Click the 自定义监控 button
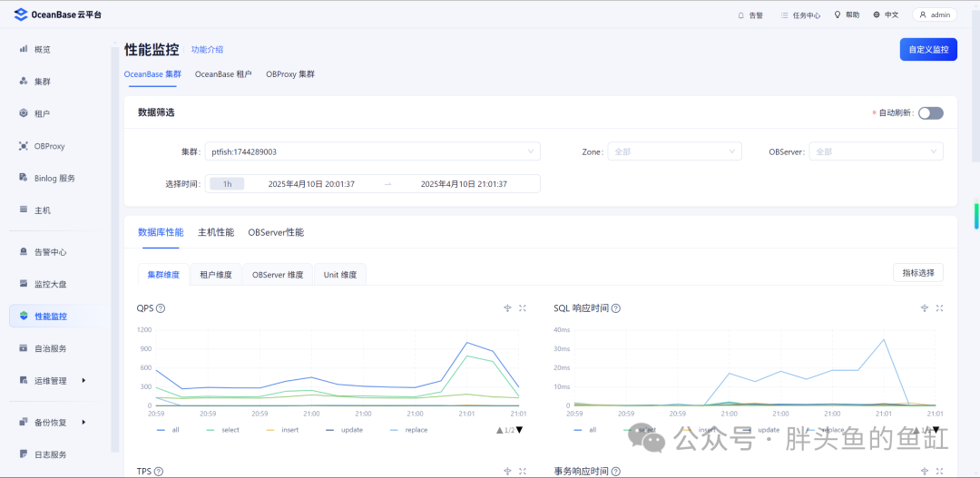This screenshot has height=478, width=980. 928,49
